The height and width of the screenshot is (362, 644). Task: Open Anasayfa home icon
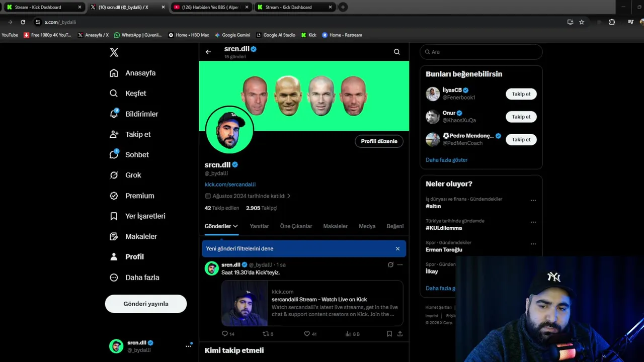[x=114, y=73]
